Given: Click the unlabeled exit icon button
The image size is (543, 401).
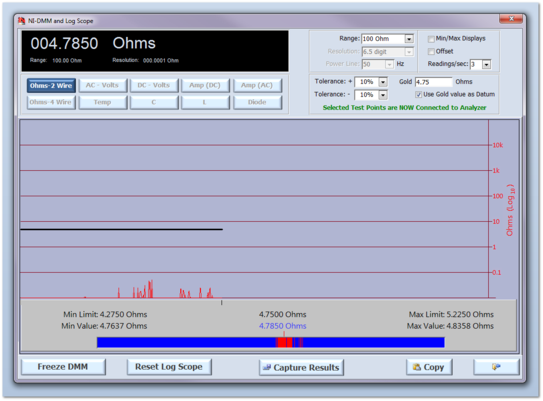Looking at the screenshot, I should tap(496, 367).
